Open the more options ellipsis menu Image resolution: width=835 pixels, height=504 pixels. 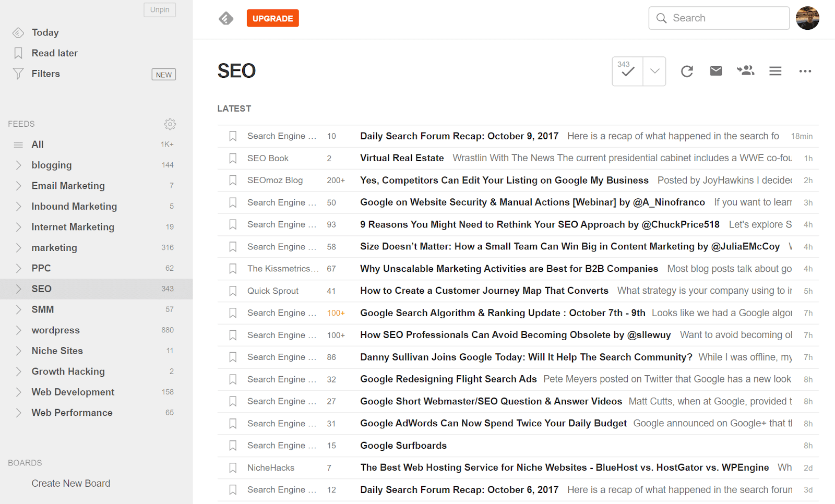click(x=805, y=71)
